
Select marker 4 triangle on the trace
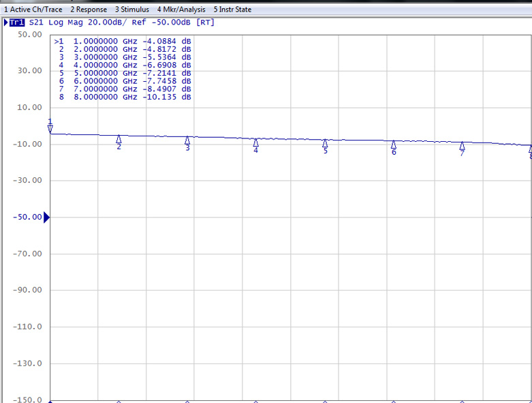pos(256,142)
